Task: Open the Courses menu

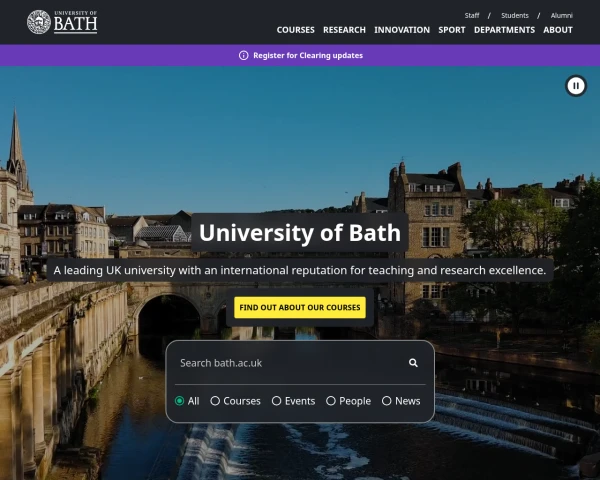Action: 295,30
